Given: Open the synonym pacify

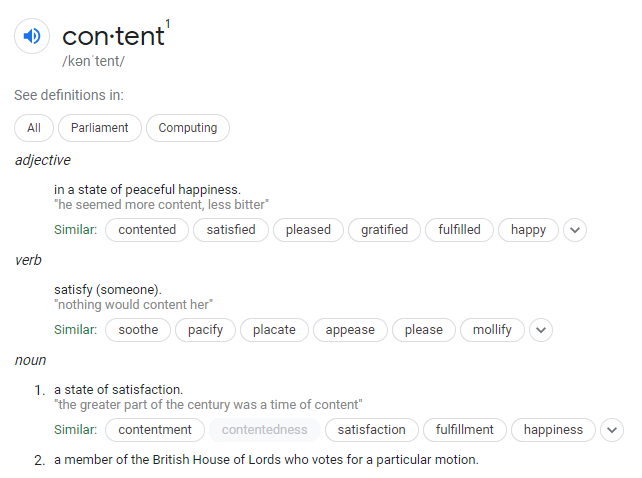Looking at the screenshot, I should coord(206,330).
